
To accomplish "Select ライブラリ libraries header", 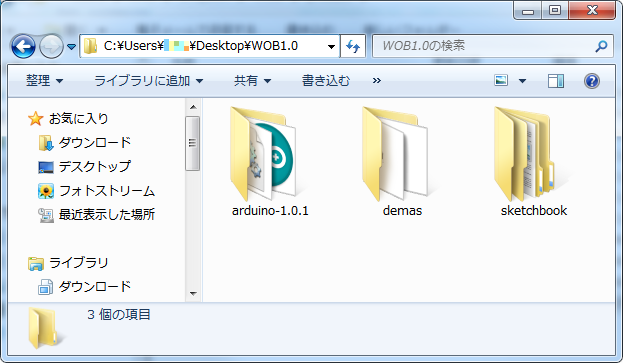I will [79, 263].
